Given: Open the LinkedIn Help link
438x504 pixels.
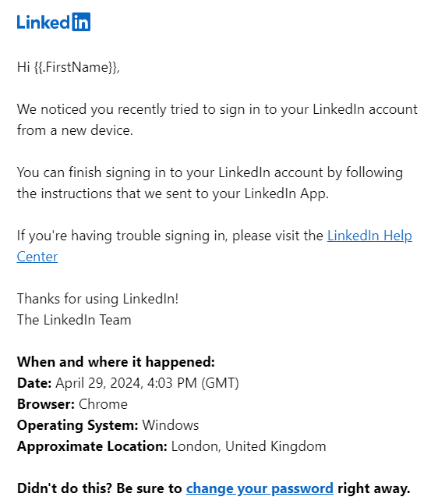Looking at the screenshot, I should 369,236.
